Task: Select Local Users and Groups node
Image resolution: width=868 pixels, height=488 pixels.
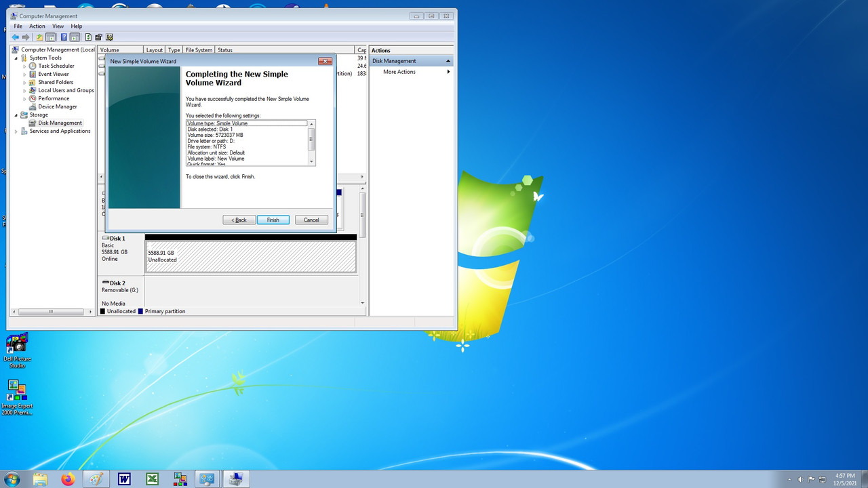Action: (66, 90)
